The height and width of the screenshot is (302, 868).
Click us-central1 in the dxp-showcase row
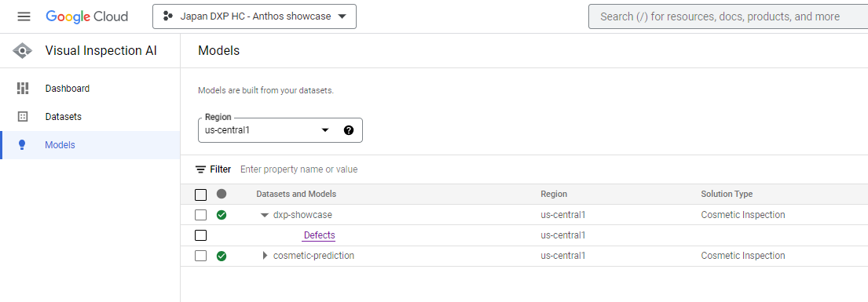pos(563,215)
